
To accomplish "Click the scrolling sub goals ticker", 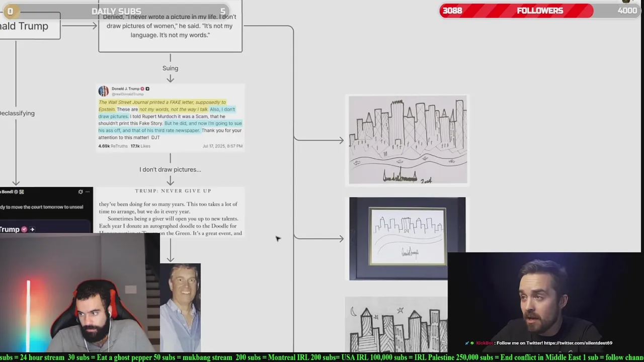I will (322, 357).
